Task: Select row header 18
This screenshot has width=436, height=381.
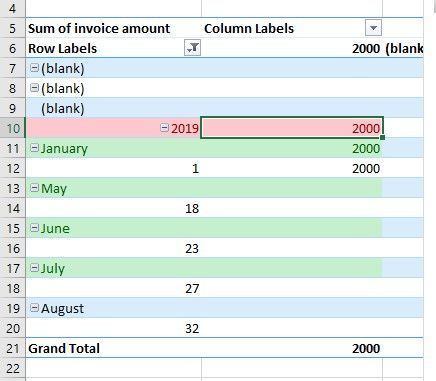Action: (12, 288)
